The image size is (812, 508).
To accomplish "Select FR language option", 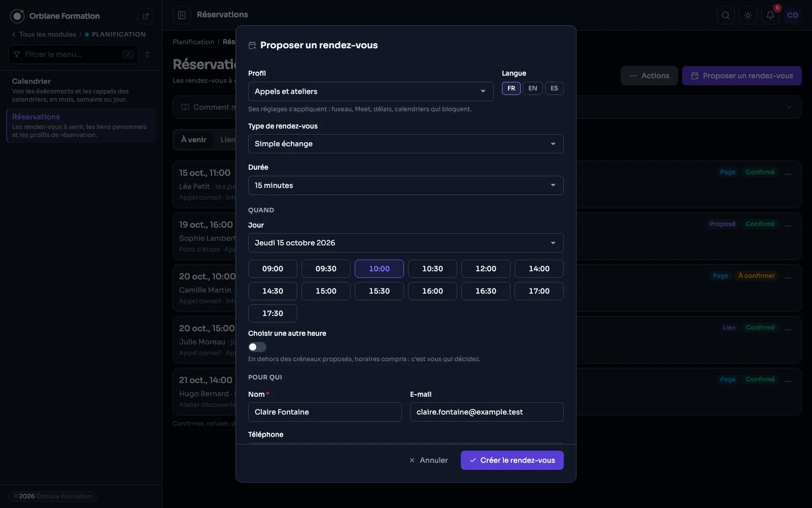I will (511, 88).
